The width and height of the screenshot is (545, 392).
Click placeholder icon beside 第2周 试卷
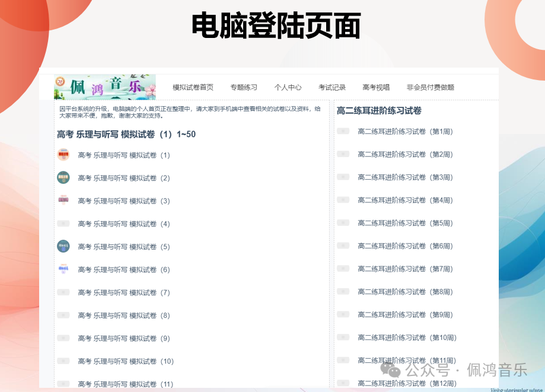343,154
